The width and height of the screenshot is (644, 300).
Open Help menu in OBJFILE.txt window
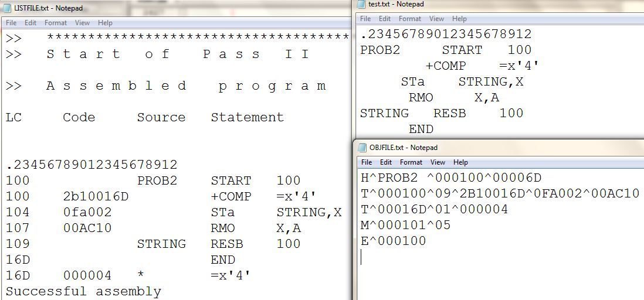click(x=461, y=162)
